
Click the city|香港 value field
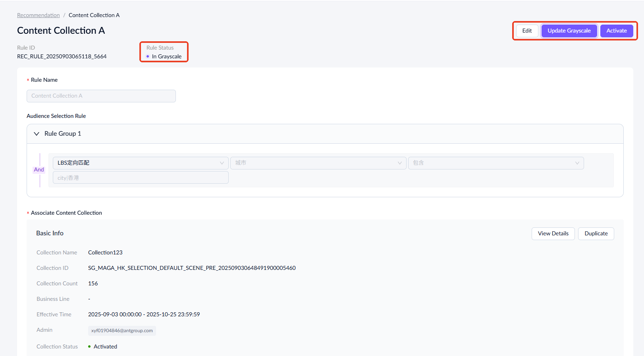tap(141, 178)
